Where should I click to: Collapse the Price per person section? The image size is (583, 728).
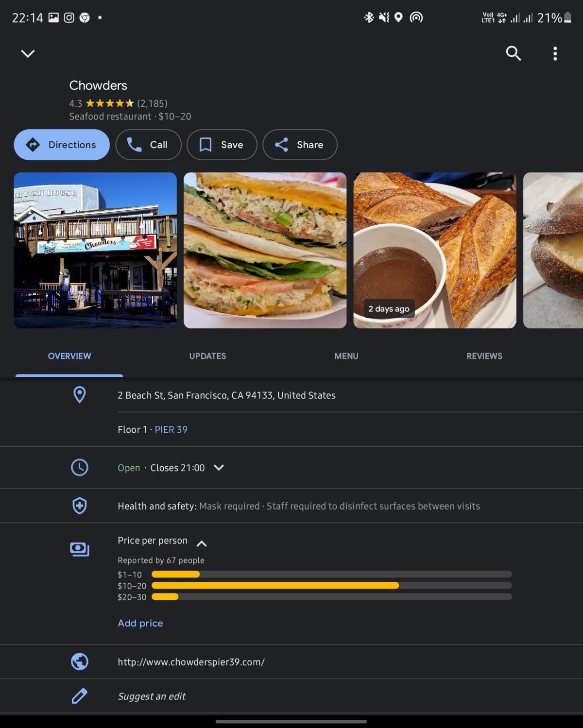(x=202, y=543)
